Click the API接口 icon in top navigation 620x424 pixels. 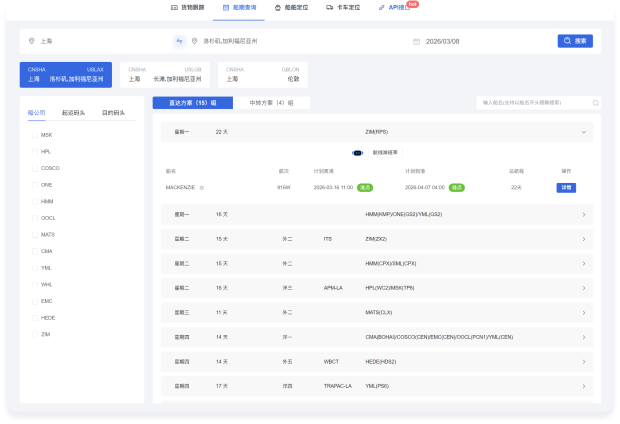[380, 7]
